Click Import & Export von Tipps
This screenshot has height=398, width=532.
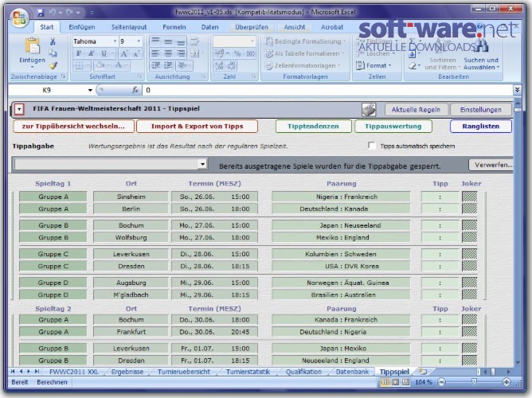pos(198,127)
